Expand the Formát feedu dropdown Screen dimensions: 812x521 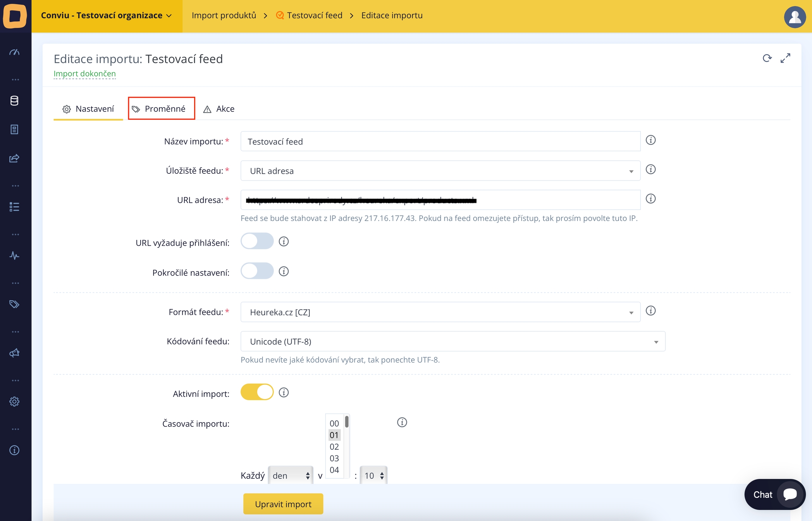(440, 312)
